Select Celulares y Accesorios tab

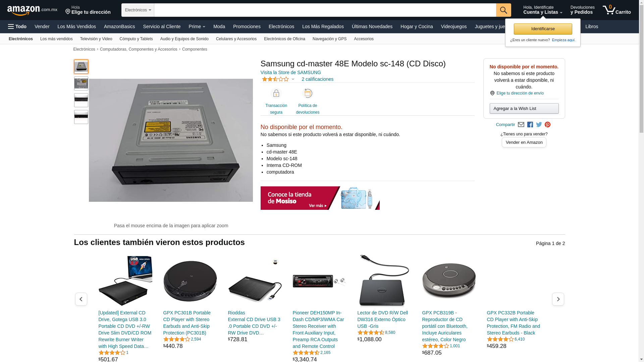coord(236,39)
